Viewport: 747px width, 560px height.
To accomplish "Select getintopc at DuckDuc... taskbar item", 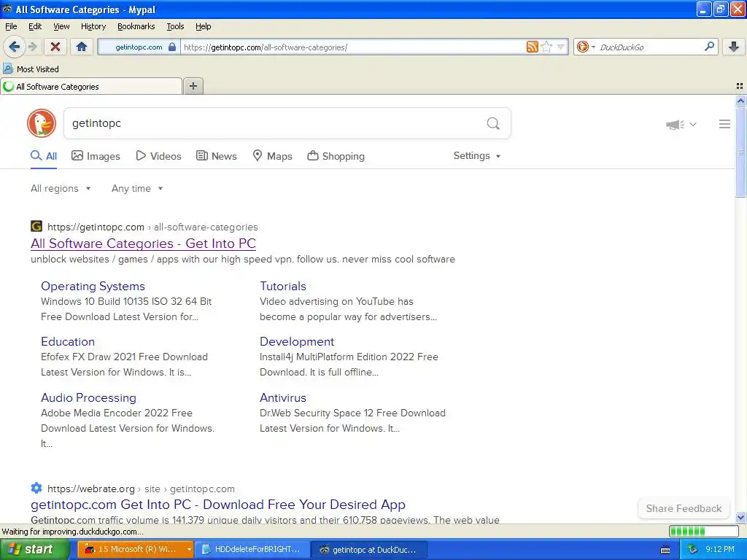I will click(369, 550).
